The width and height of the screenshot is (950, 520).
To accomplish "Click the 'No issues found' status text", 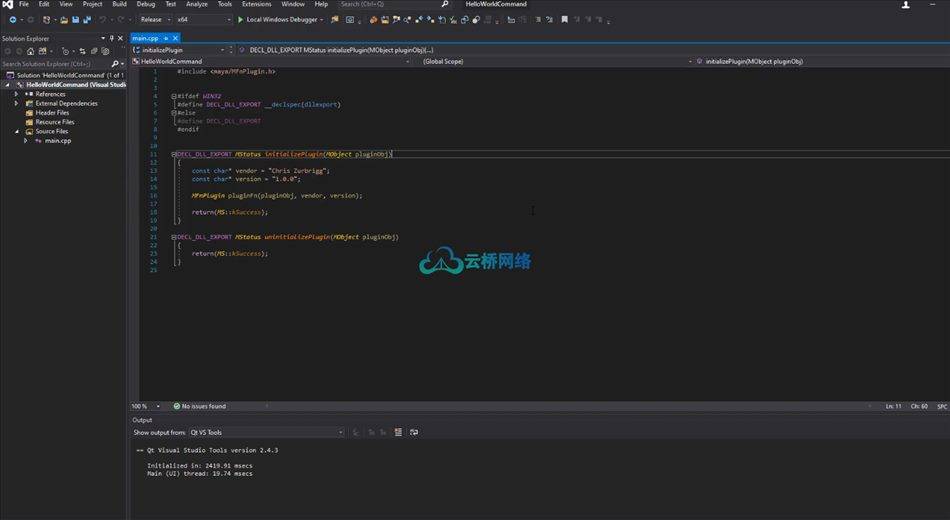I will pyautogui.click(x=204, y=406).
